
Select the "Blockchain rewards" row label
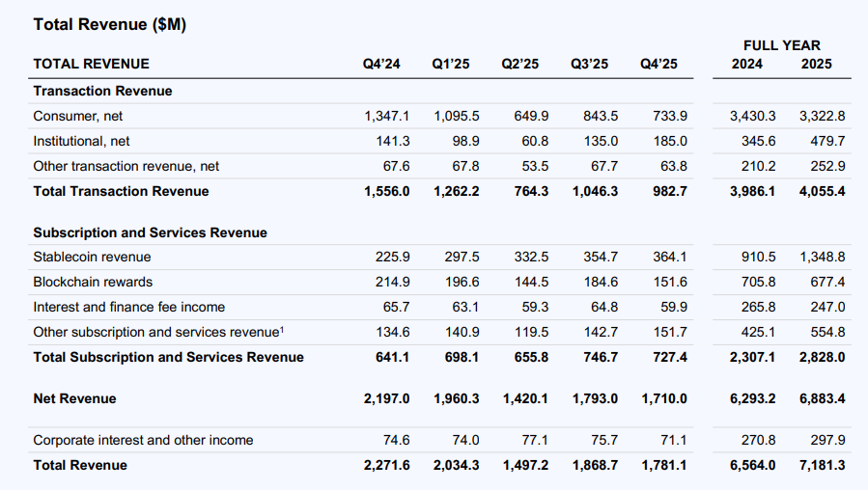point(93,282)
